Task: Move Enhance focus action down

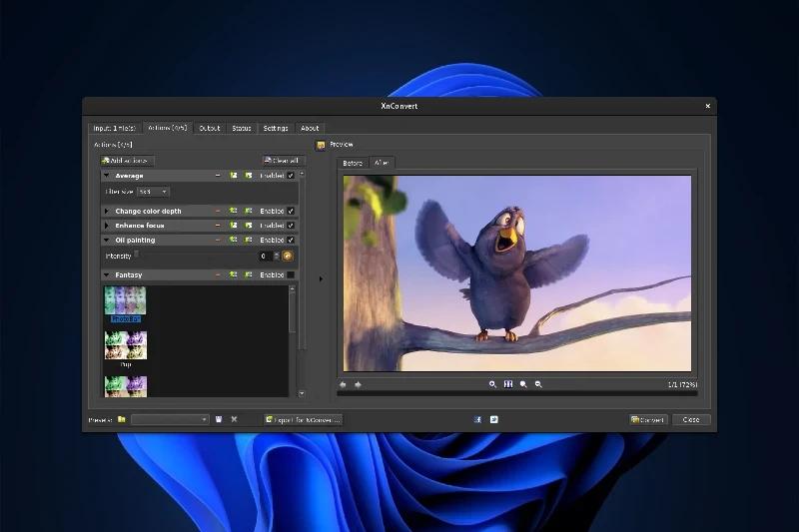Action: [x=249, y=226]
